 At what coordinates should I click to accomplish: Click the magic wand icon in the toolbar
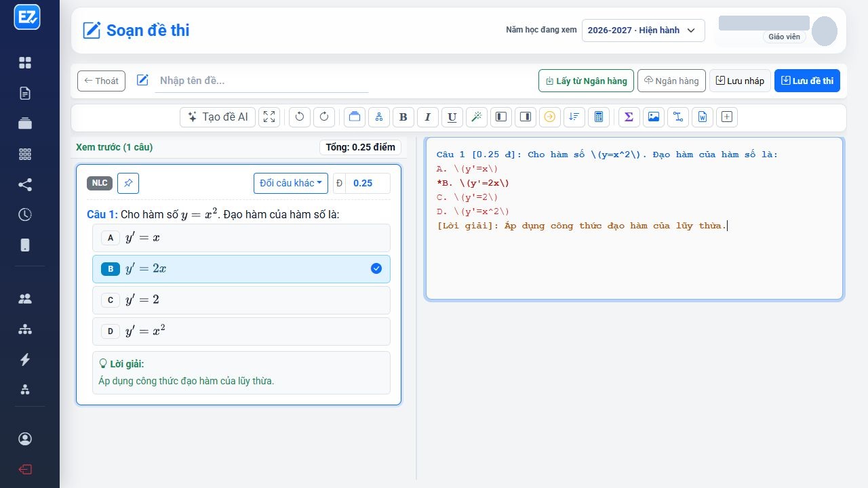click(x=477, y=117)
